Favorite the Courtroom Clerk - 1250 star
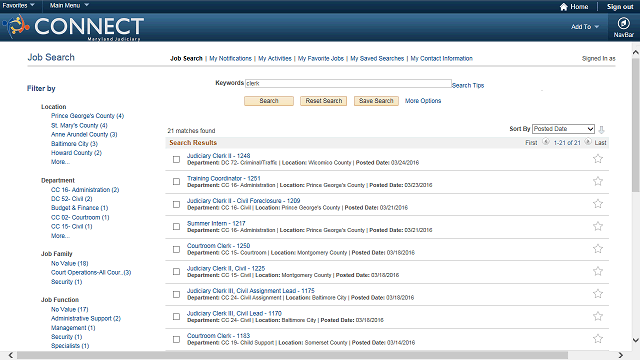This screenshot has width=640, height=360. click(598, 249)
